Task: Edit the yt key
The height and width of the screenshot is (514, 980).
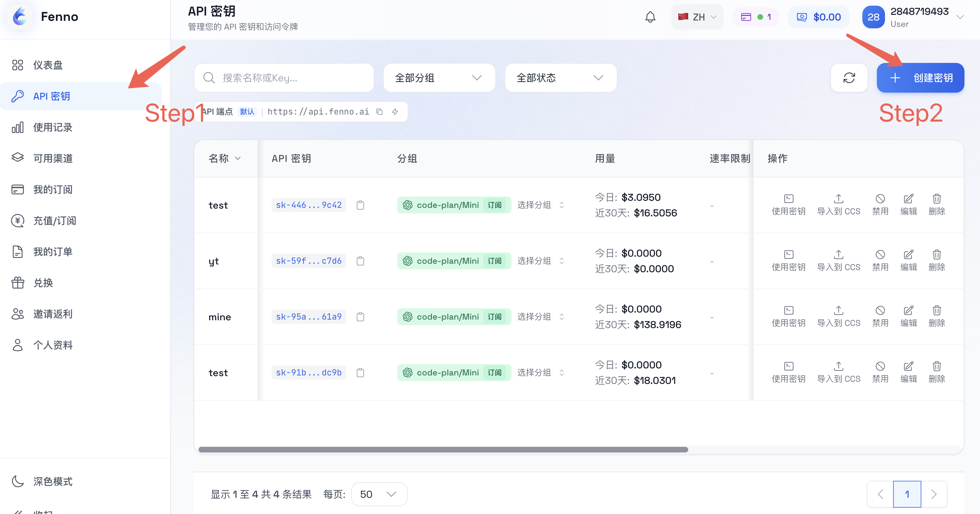Action: tap(909, 261)
